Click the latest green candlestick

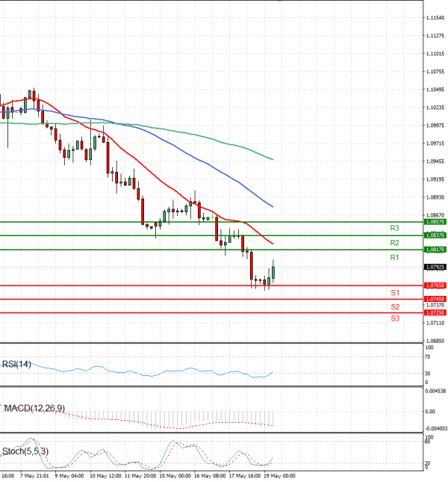[273, 273]
